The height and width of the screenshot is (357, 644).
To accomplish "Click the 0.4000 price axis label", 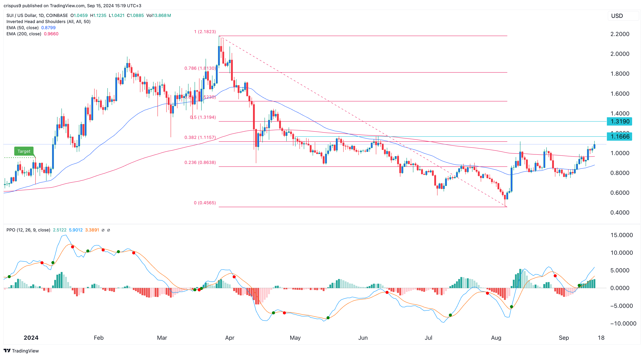I will point(620,213).
